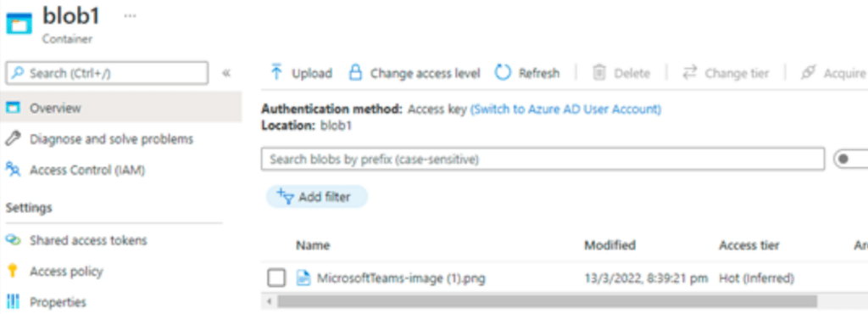This screenshot has width=868, height=314.
Task: Click the Shared access tokens link icon
Action: pyautogui.click(x=13, y=240)
